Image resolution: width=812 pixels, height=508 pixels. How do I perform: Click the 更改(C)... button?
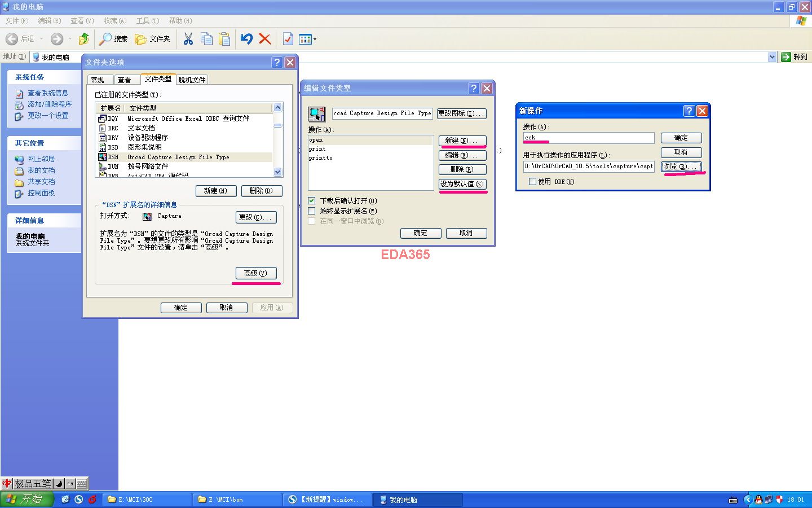(x=256, y=217)
